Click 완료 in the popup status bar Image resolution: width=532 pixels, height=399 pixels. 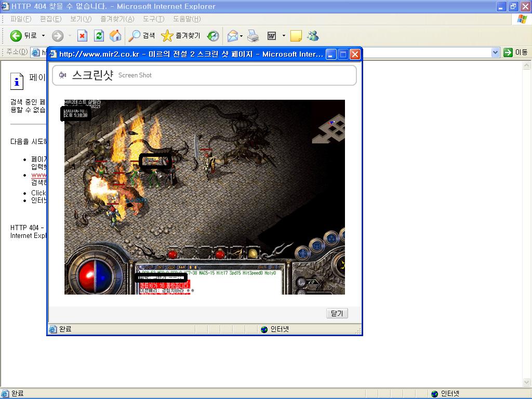click(65, 329)
